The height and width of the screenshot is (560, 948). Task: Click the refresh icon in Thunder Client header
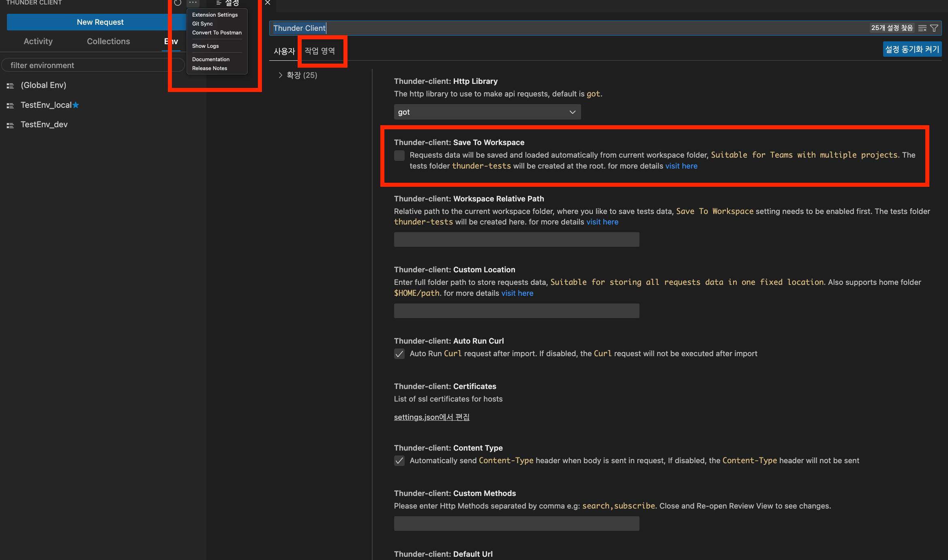(x=178, y=2)
